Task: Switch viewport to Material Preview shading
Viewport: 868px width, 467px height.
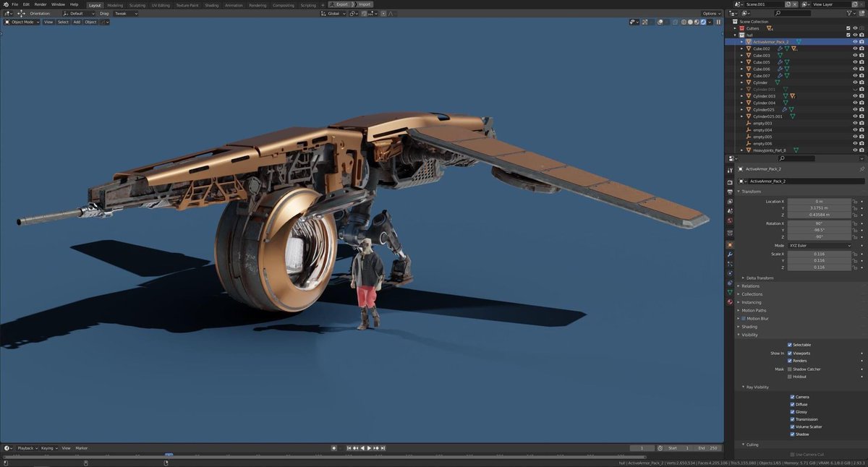Action: point(696,22)
